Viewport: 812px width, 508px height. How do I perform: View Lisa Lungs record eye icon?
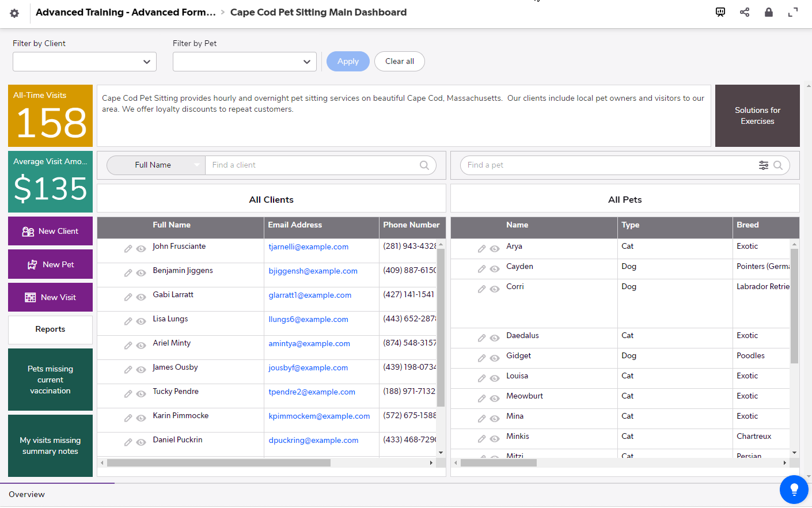[x=141, y=321]
